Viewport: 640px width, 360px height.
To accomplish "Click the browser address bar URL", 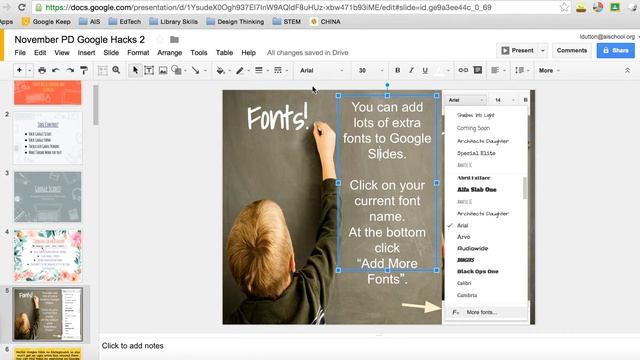I will [268, 7].
